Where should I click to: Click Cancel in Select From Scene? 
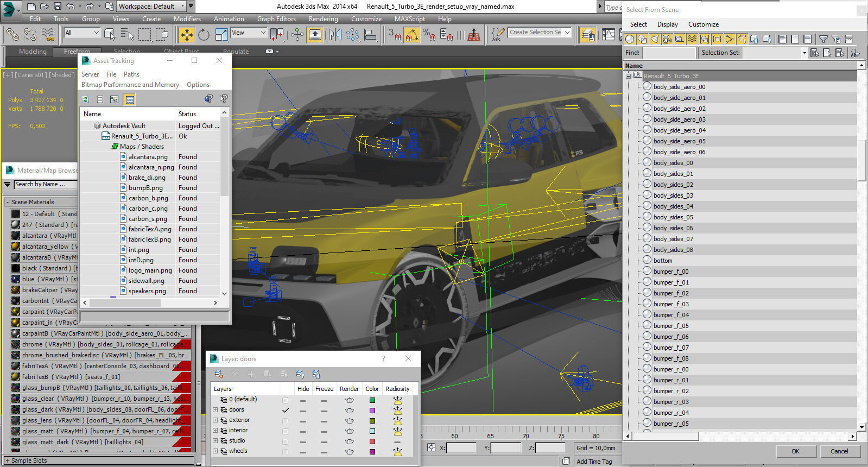[x=839, y=451]
